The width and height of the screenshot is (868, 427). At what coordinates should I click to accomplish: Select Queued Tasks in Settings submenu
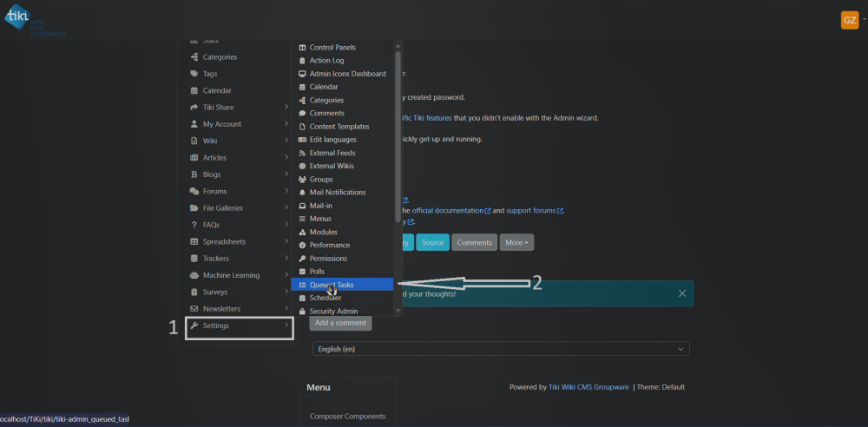pyautogui.click(x=342, y=285)
